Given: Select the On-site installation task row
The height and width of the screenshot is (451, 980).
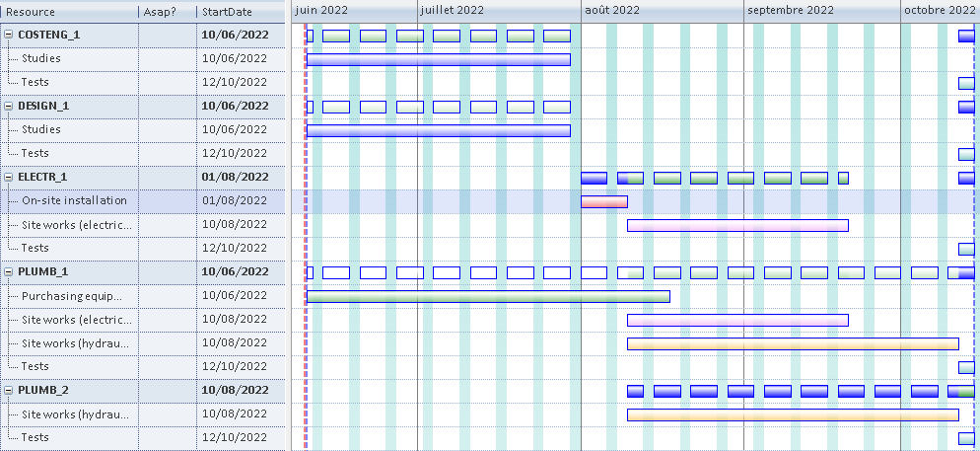Looking at the screenshot, I should point(74,200).
